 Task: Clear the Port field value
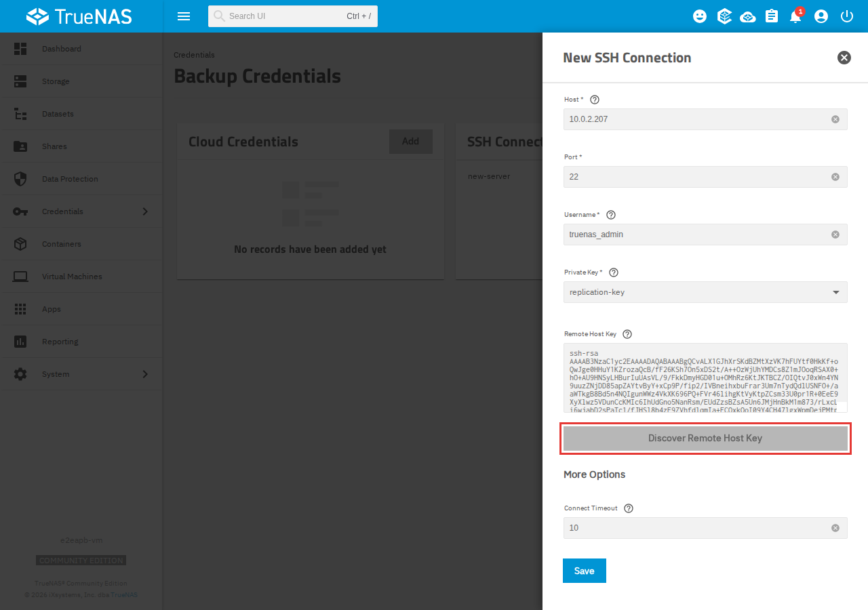(835, 177)
